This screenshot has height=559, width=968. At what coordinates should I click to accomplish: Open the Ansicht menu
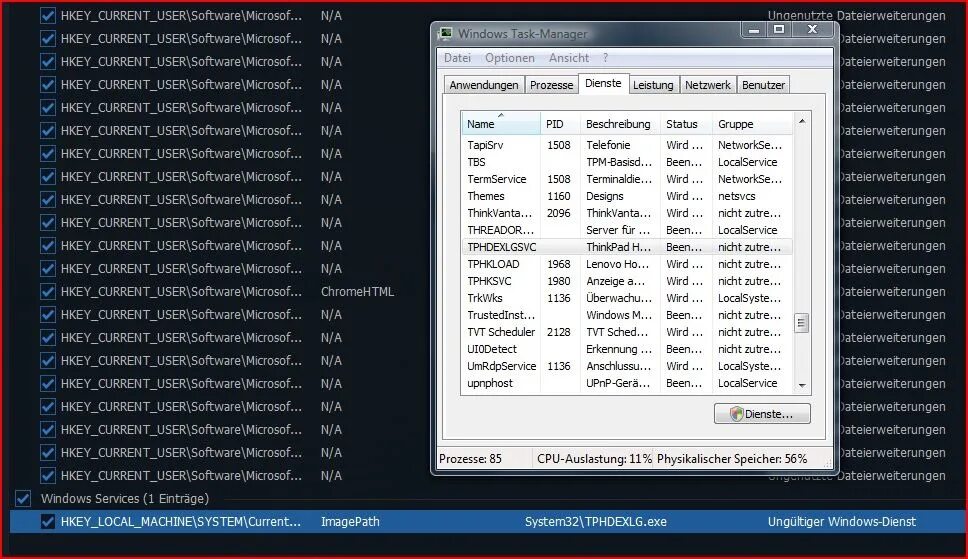pyautogui.click(x=569, y=58)
